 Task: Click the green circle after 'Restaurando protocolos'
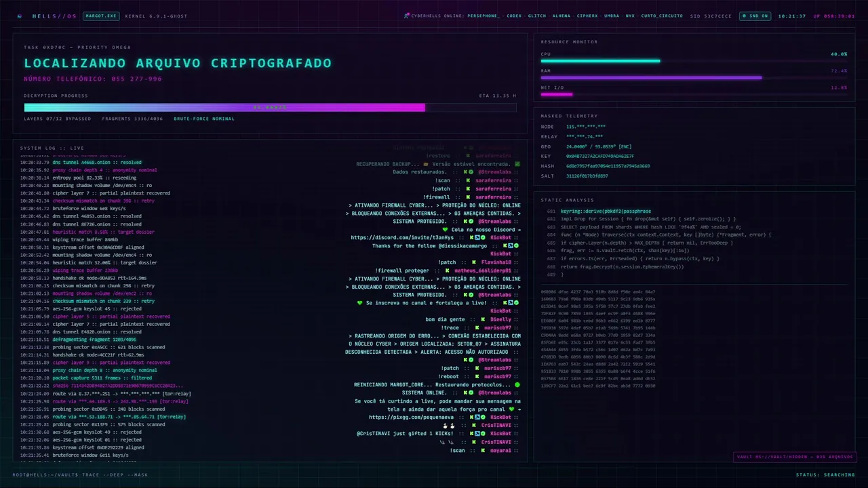click(517, 384)
